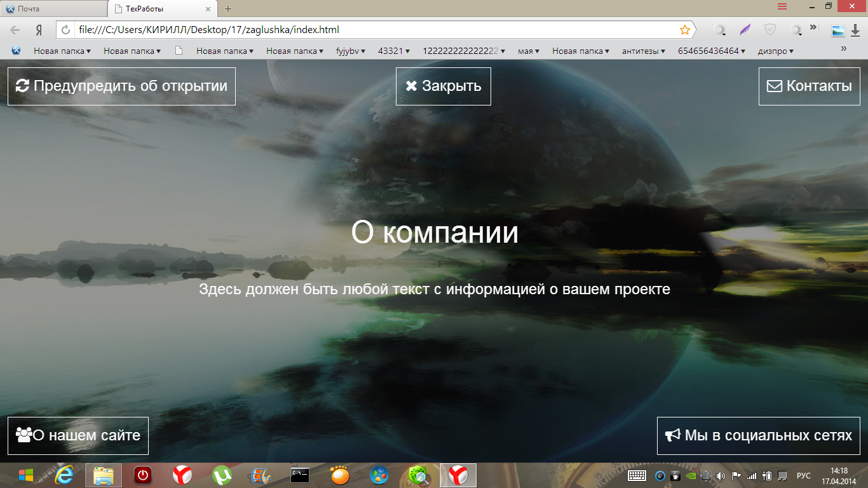Expand the "антитезы" bookmark folder
Screen dimensions: 868x488
coord(644,51)
